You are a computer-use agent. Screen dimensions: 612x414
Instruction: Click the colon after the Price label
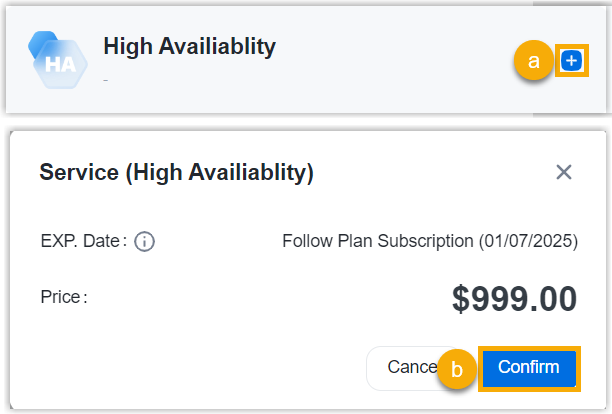[x=85, y=297]
